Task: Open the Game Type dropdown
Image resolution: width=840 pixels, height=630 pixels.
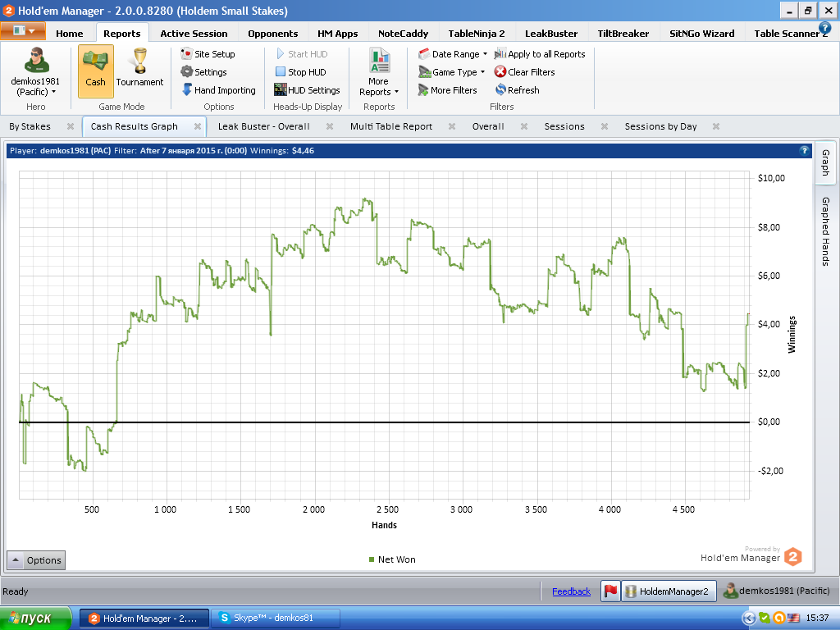Action: coord(452,72)
